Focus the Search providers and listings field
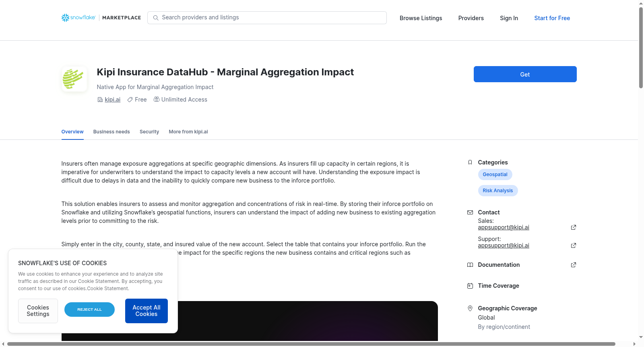 tap(267, 18)
